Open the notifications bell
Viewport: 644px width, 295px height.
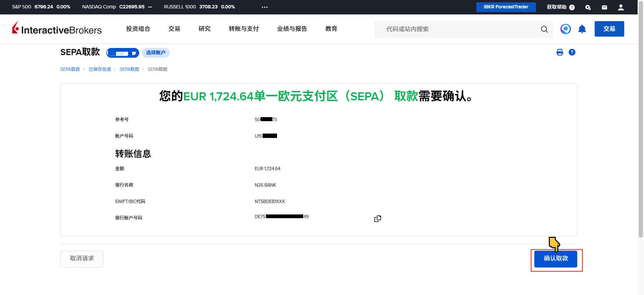[x=582, y=29]
